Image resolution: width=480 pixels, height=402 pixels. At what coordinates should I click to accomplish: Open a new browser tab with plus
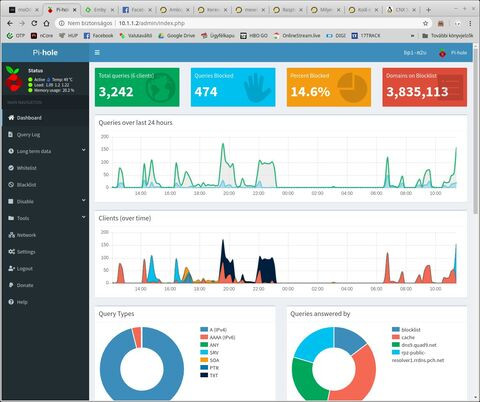click(x=428, y=10)
